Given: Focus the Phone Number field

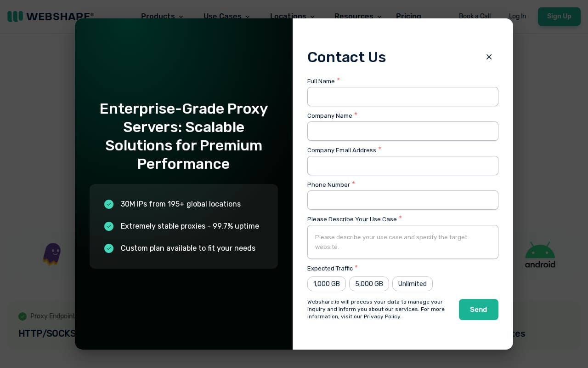Looking at the screenshot, I should pos(403,200).
